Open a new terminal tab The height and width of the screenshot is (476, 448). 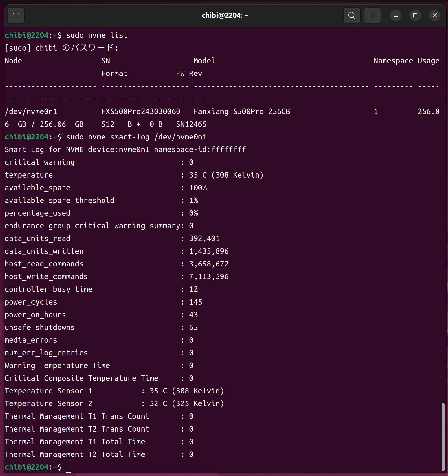(x=16, y=16)
